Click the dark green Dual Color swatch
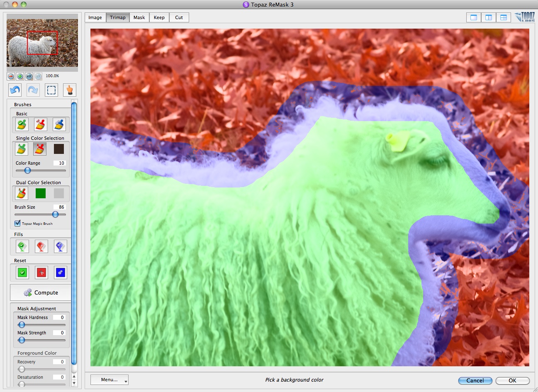The height and width of the screenshot is (392, 538). point(41,193)
